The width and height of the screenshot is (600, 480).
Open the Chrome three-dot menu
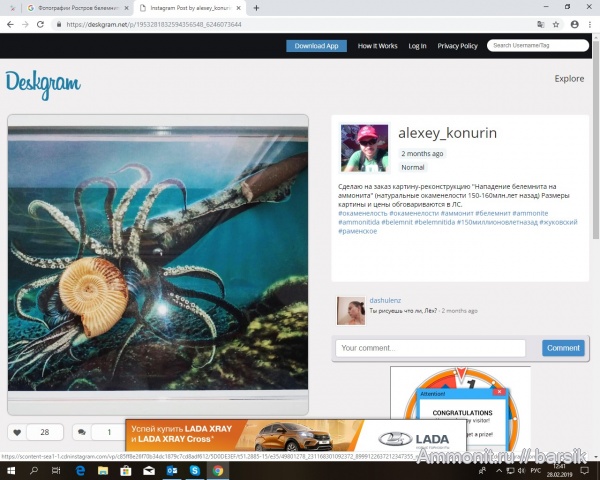tap(588, 23)
